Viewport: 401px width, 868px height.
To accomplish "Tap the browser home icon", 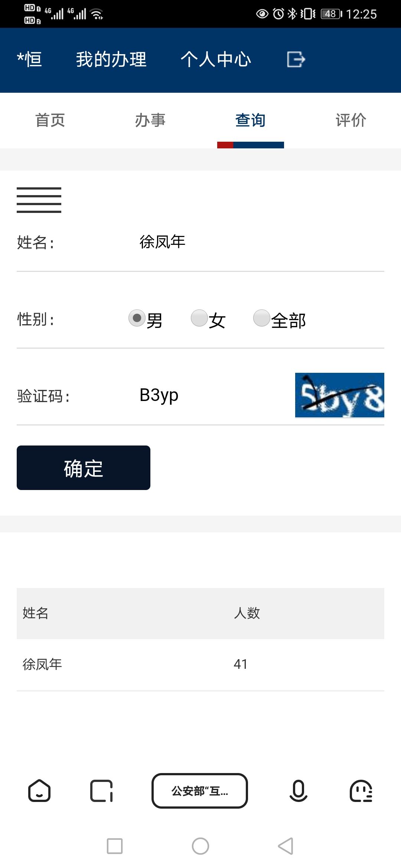I will (39, 791).
